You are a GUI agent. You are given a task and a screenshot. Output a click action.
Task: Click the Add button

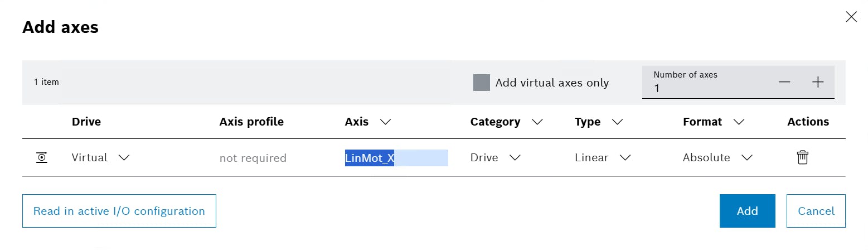747,211
